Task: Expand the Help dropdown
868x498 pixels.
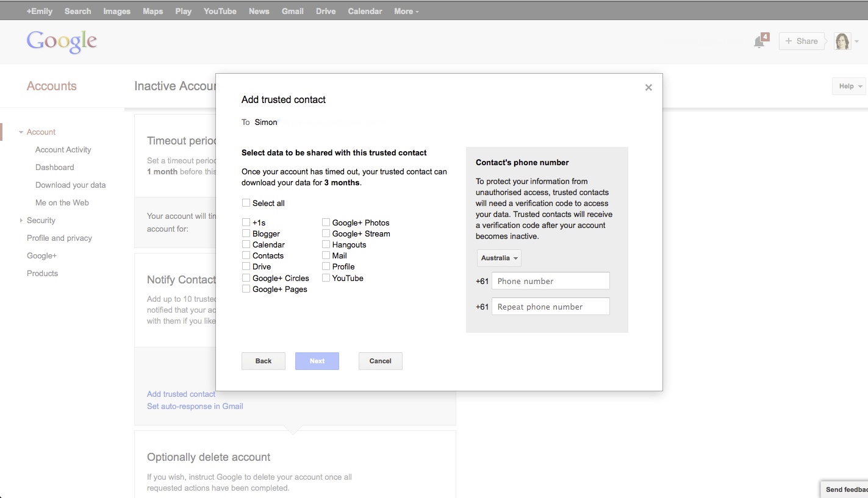Action: coord(850,87)
